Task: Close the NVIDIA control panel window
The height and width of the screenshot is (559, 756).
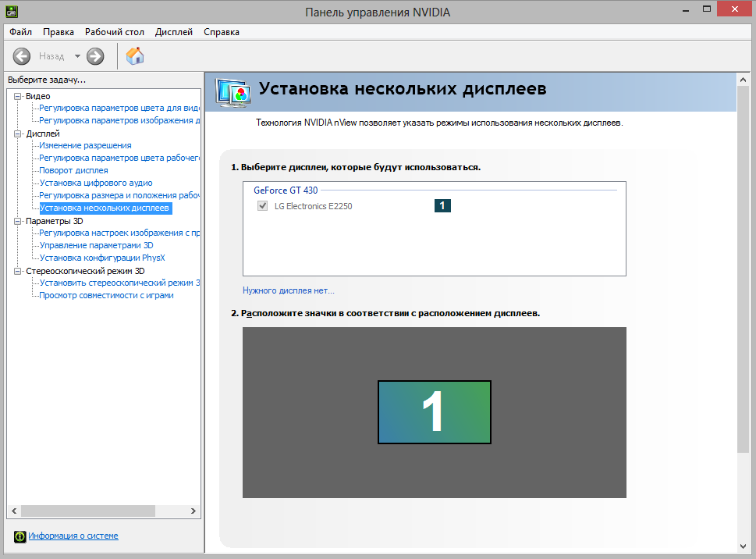Action: (735, 9)
